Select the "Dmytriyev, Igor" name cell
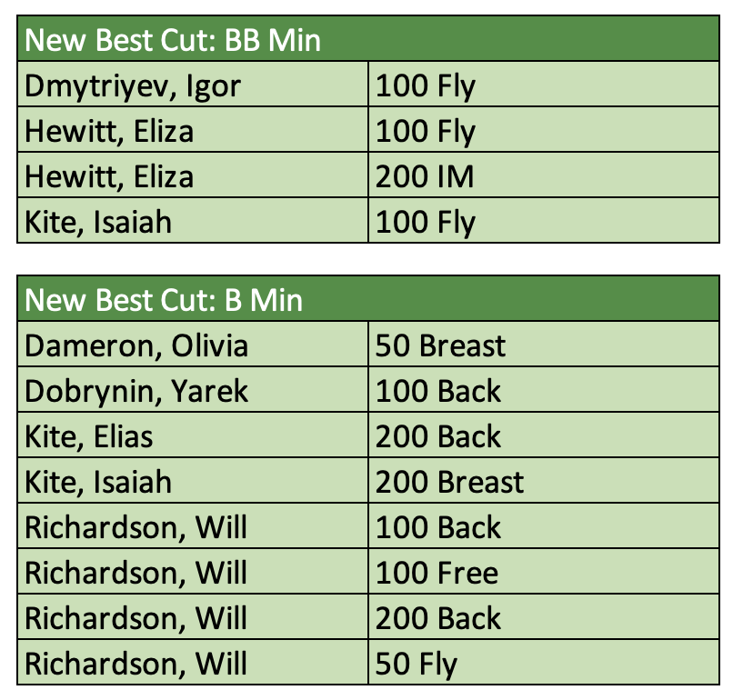The width and height of the screenshot is (733, 700). coord(133,85)
